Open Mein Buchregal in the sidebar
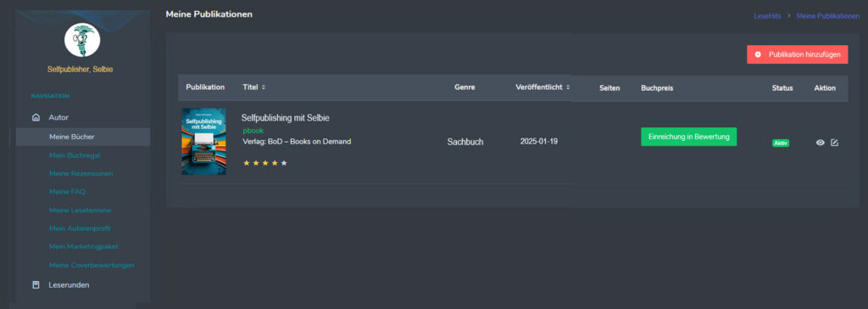This screenshot has width=868, height=309. pyautogui.click(x=75, y=155)
